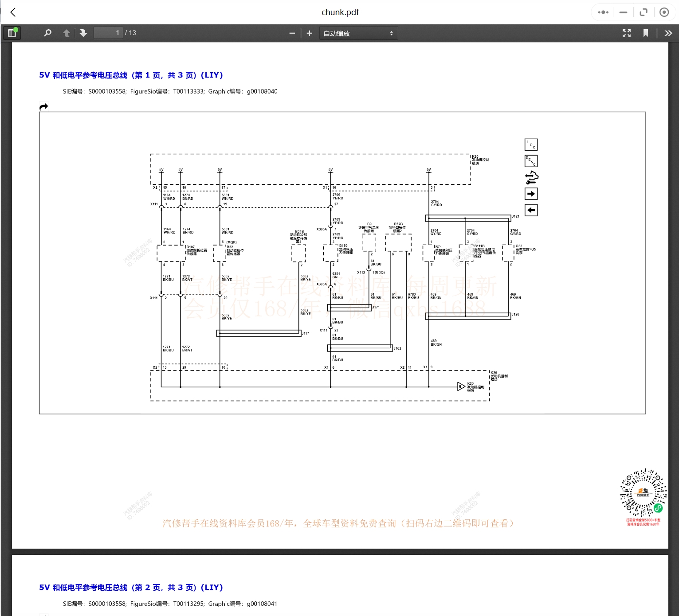Switch to presentation fullscreen mode

626,33
